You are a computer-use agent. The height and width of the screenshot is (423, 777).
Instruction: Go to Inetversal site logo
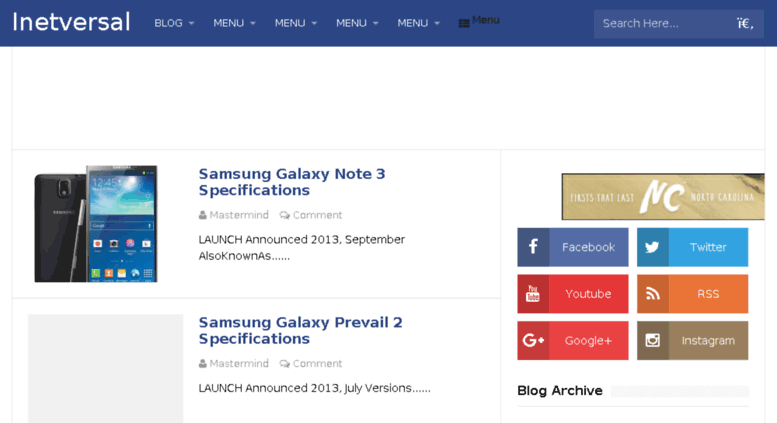[x=71, y=22]
